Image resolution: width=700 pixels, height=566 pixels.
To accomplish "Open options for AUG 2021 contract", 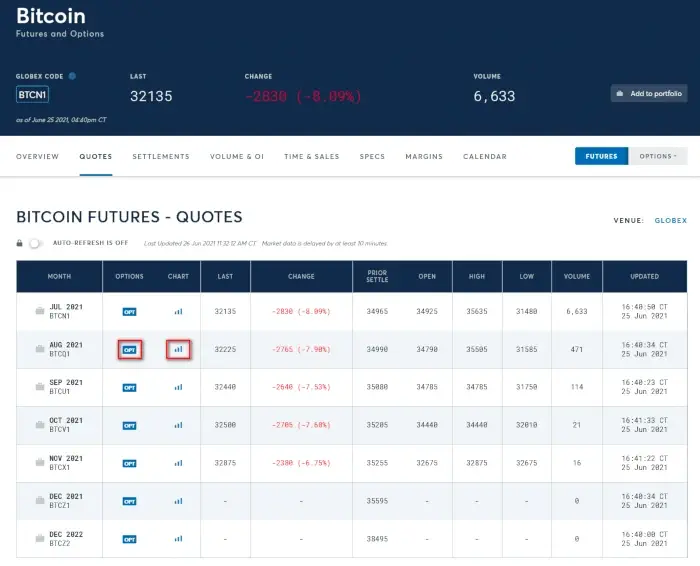I will (129, 350).
